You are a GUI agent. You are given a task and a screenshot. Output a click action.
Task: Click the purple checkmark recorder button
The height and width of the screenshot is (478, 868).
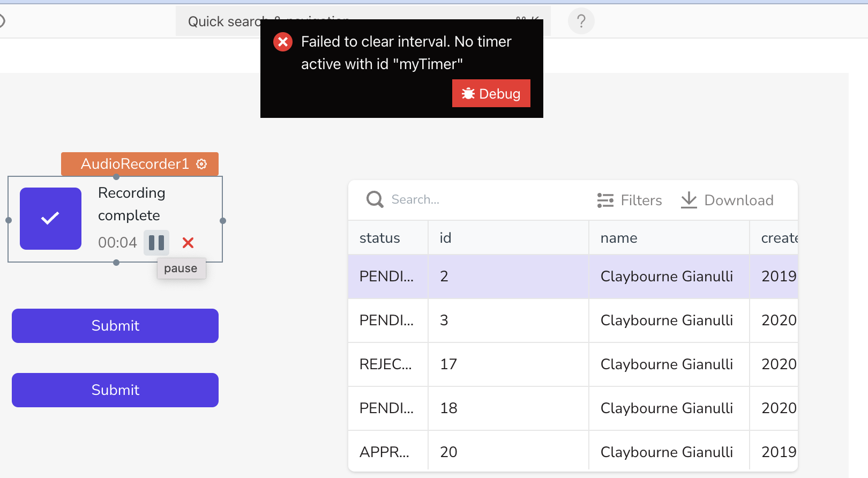tap(50, 219)
